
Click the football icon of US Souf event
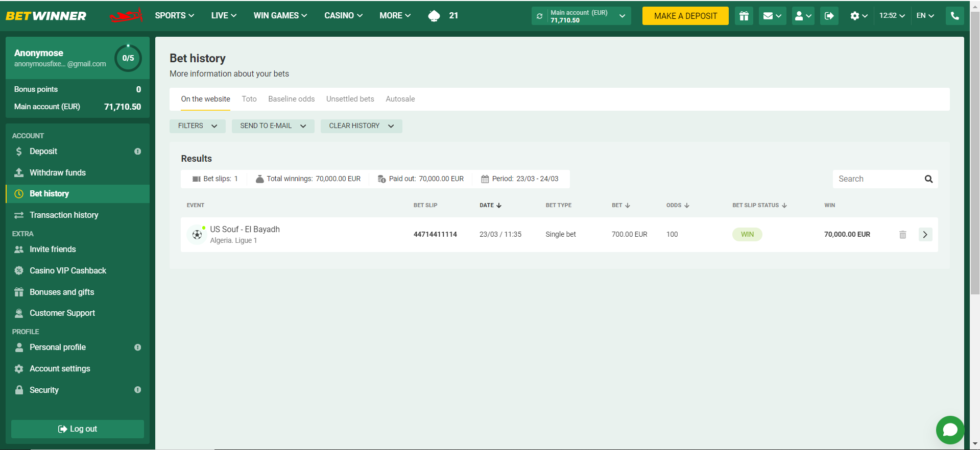pyautogui.click(x=197, y=235)
